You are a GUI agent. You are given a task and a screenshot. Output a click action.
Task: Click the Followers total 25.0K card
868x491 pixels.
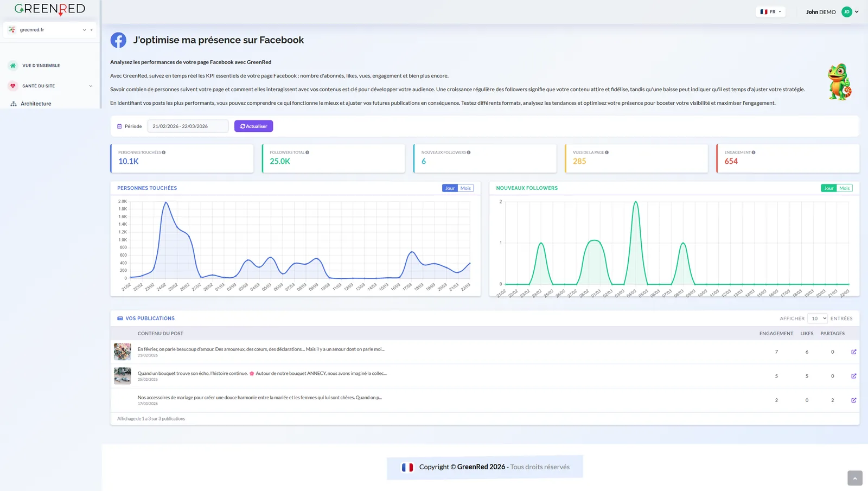point(334,158)
